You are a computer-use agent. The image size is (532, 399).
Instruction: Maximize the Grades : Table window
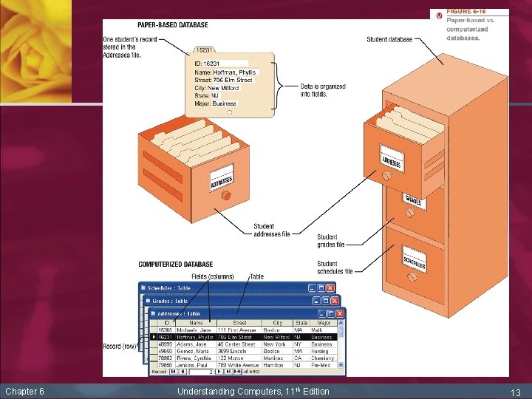[x=325, y=301]
